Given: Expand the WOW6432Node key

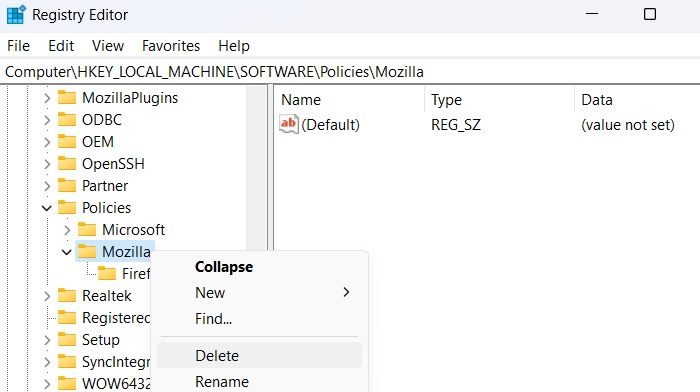Looking at the screenshot, I should 47,384.
